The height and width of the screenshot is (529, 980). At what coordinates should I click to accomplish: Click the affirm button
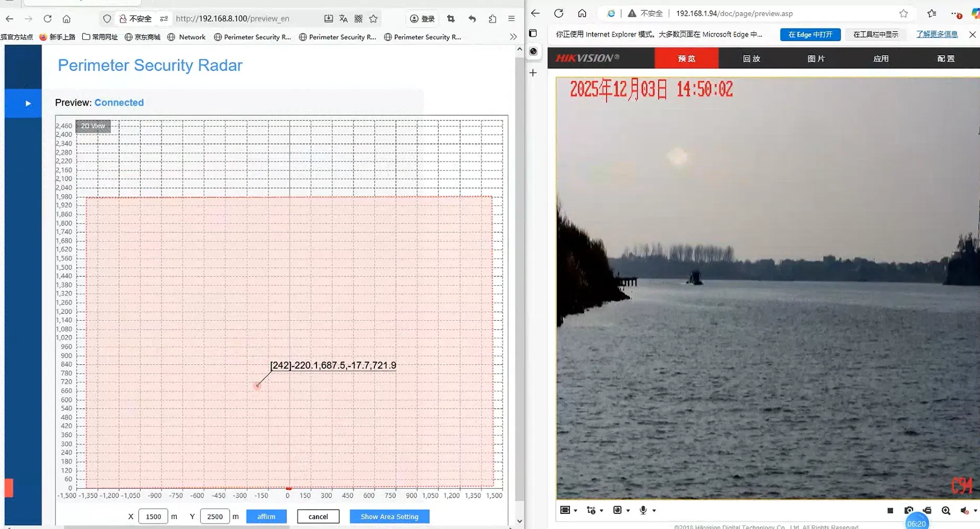pos(266,516)
